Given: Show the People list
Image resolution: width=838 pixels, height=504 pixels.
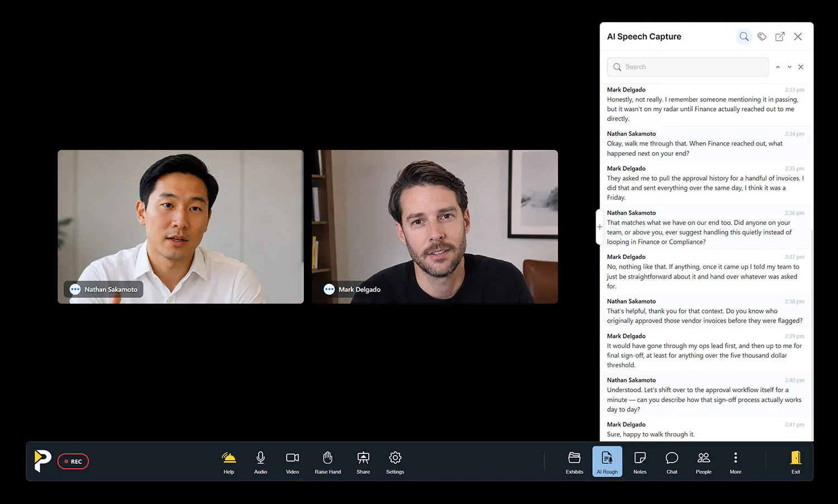Looking at the screenshot, I should point(703,462).
